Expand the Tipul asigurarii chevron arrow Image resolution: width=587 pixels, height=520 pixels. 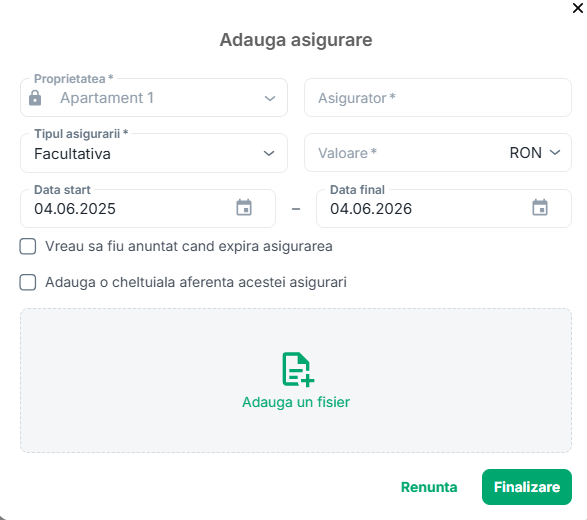click(269, 153)
